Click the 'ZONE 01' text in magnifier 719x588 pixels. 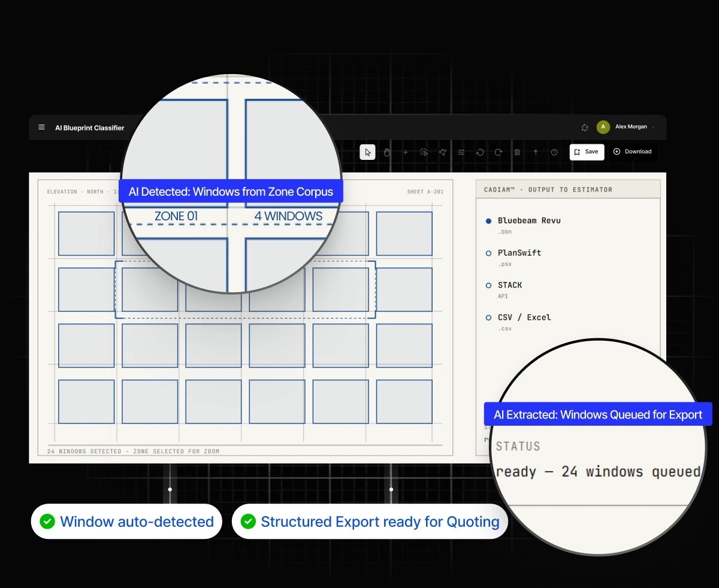point(176,216)
